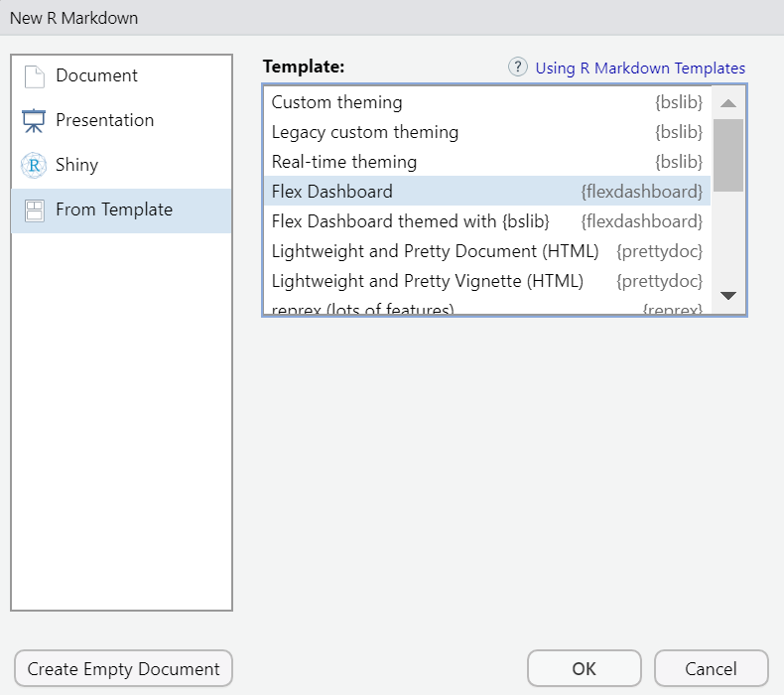The image size is (784, 695).
Task: Choose Lightweight and Pretty Document (HTML)
Action: 435,251
